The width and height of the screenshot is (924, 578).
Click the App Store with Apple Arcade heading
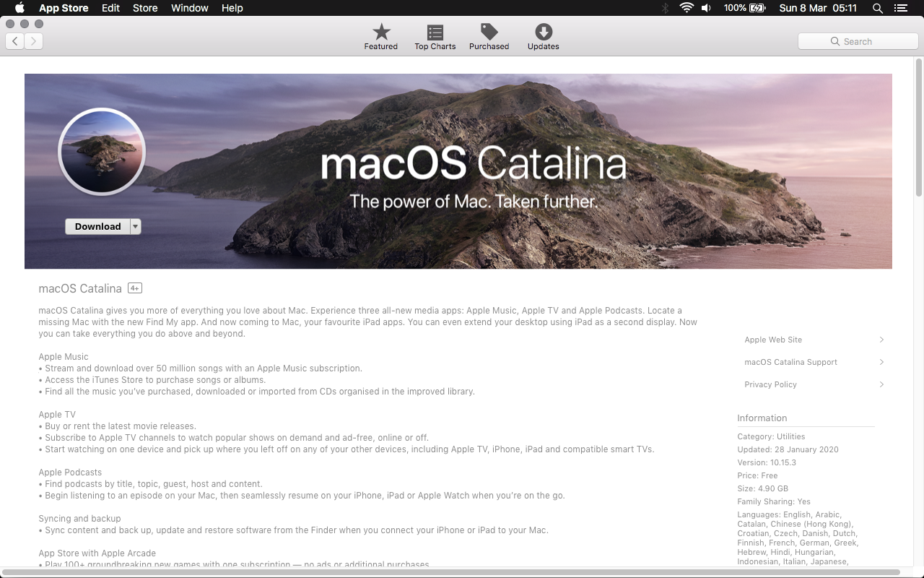(97, 553)
